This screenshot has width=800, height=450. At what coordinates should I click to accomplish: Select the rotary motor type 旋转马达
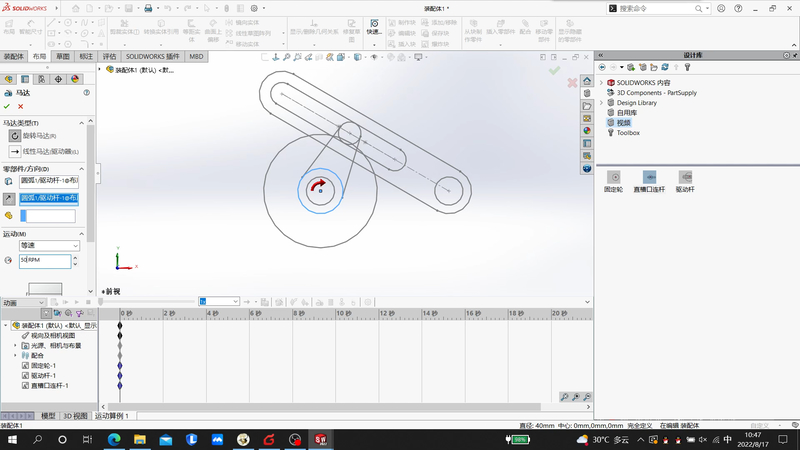tap(15, 136)
